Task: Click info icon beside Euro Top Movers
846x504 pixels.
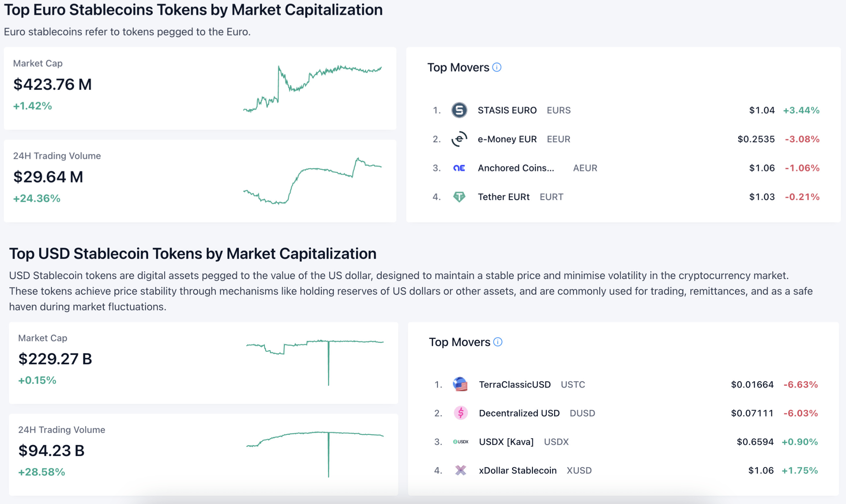Action: [x=497, y=67]
